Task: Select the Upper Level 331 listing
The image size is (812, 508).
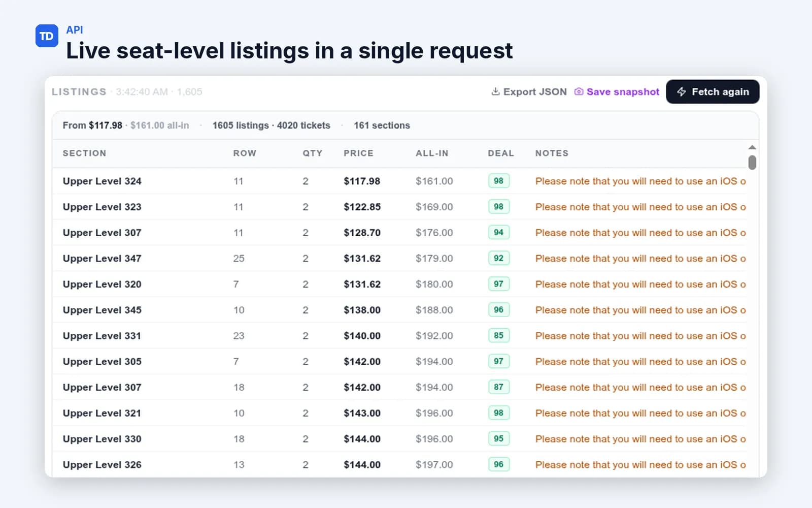Action: click(400, 336)
